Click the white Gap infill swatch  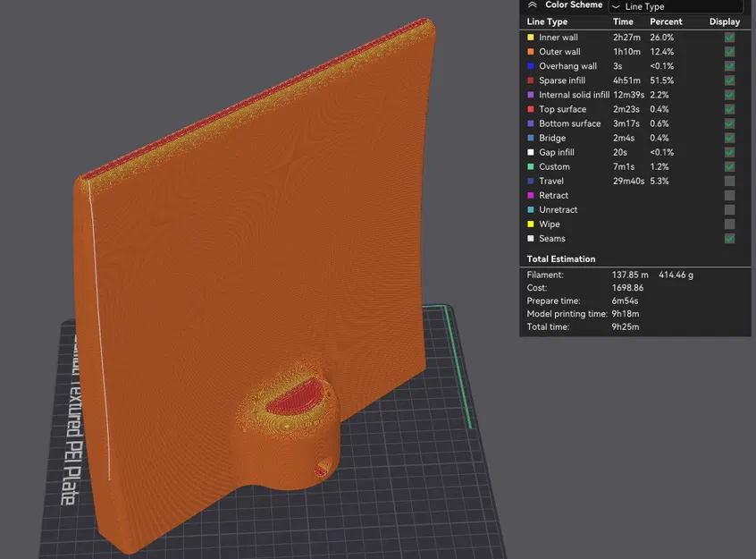pos(530,152)
